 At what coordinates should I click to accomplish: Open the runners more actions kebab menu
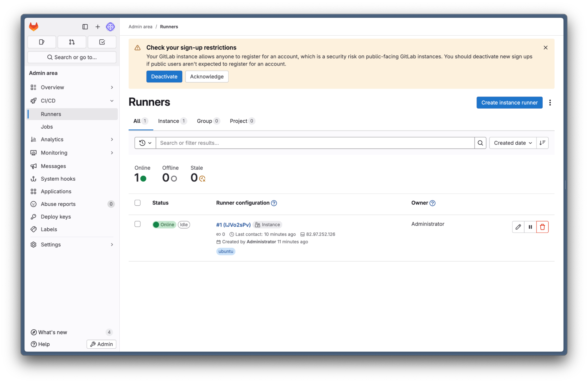[550, 103]
